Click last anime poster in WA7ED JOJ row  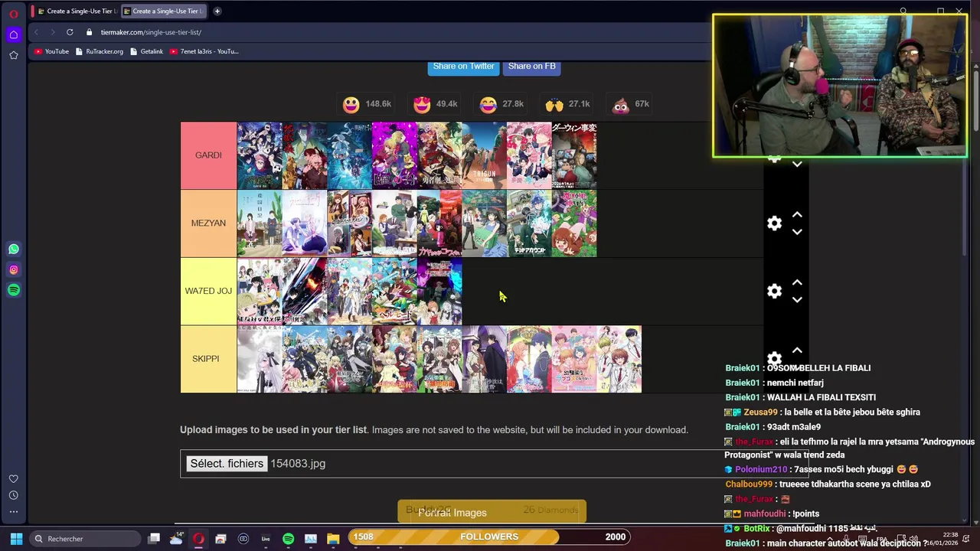pyautogui.click(x=439, y=292)
